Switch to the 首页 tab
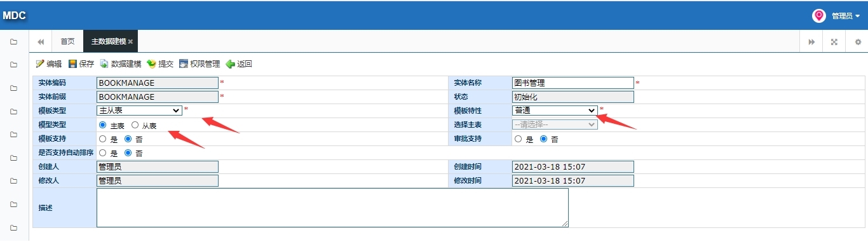Viewport: 868px width, 242px height. [x=67, y=42]
